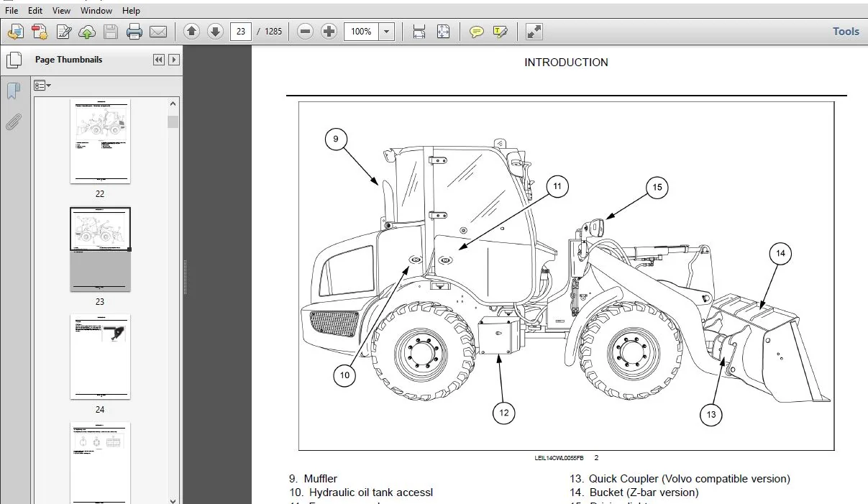
Task: Open the zoom level dropdown arrow
Action: [x=387, y=32]
